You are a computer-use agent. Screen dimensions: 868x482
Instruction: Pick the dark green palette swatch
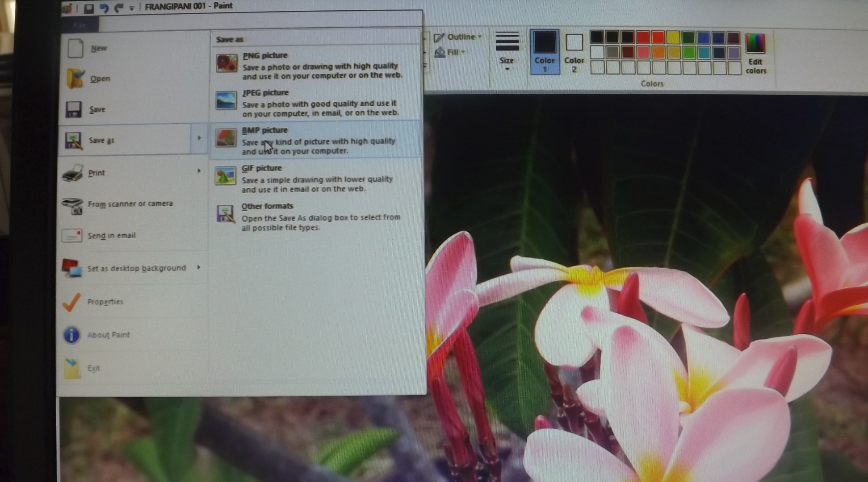pyautogui.click(x=688, y=37)
